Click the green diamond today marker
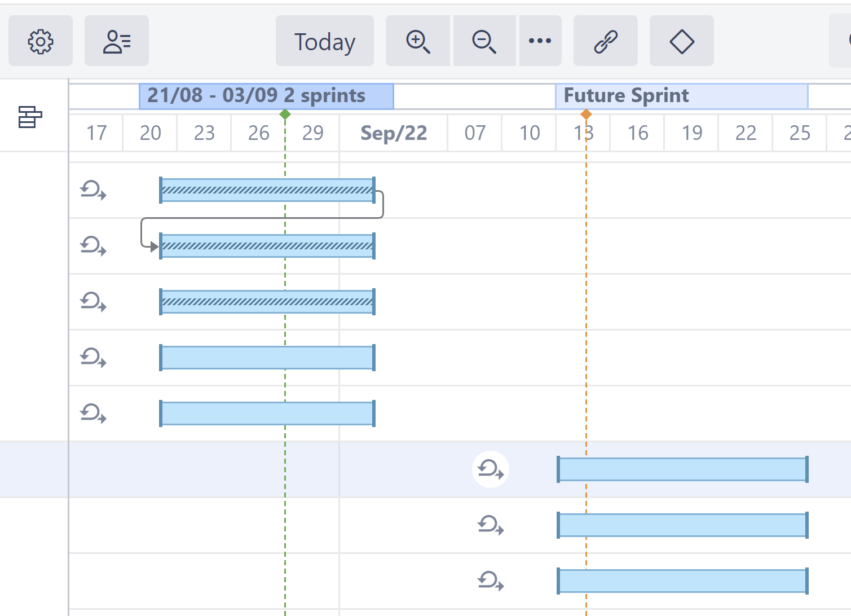851x616 pixels. pyautogui.click(x=285, y=115)
